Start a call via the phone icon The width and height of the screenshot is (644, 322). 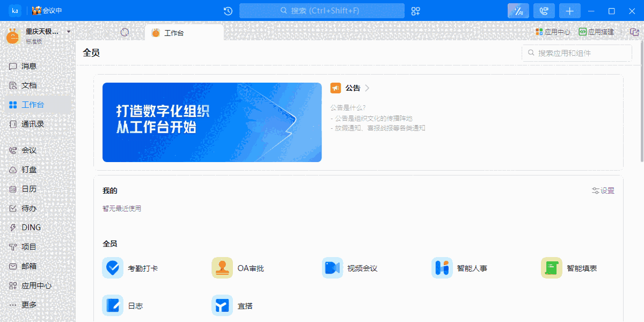[x=544, y=10]
